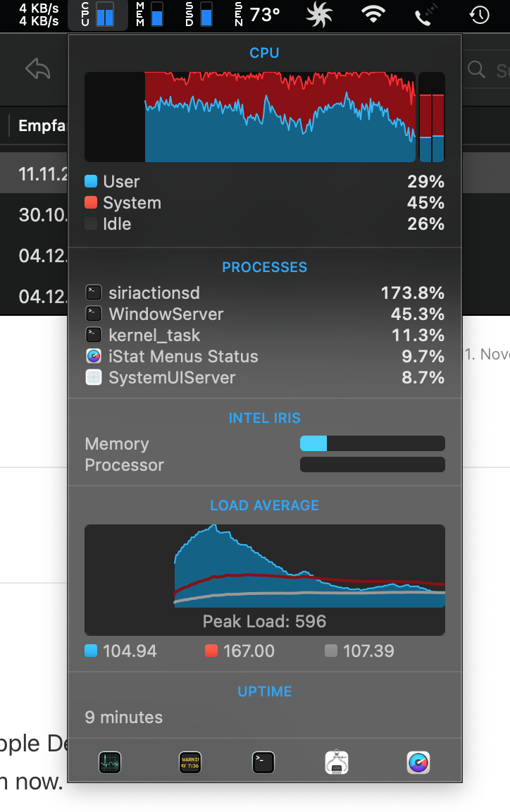Click the reply arrow in Mail window
This screenshot has width=510, height=812.
[x=38, y=69]
